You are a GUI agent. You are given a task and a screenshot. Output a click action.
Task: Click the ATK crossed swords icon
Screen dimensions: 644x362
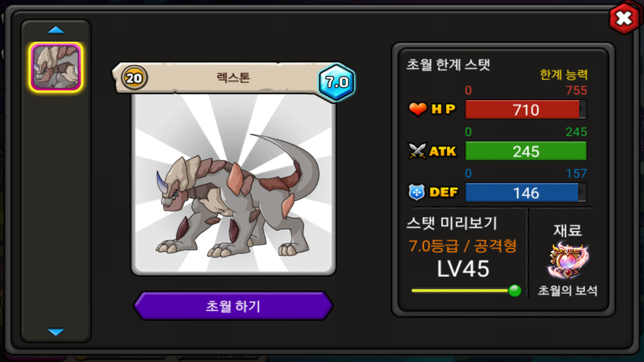[x=418, y=151]
